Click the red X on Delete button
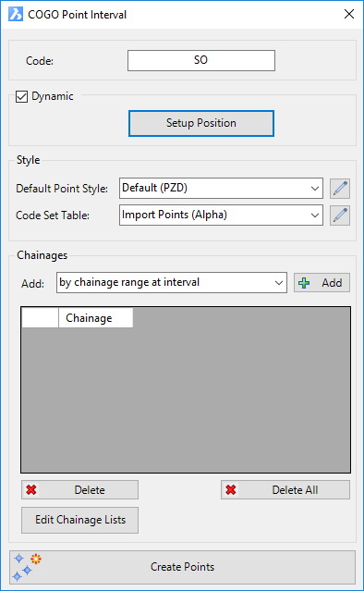The image size is (364, 591). click(x=31, y=490)
